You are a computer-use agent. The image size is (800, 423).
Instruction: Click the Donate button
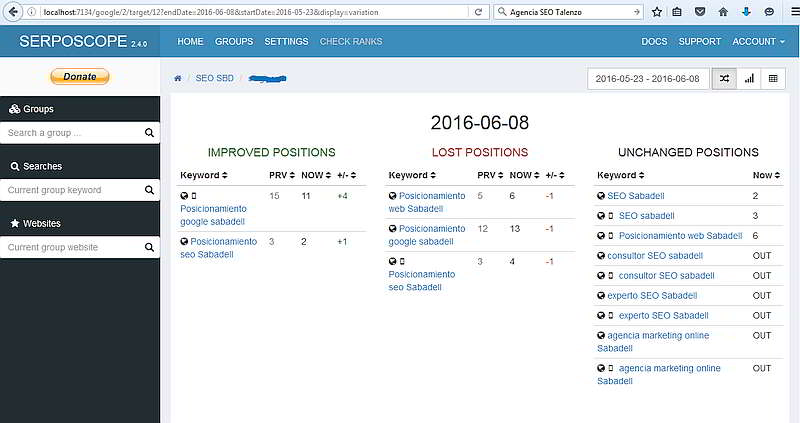80,77
